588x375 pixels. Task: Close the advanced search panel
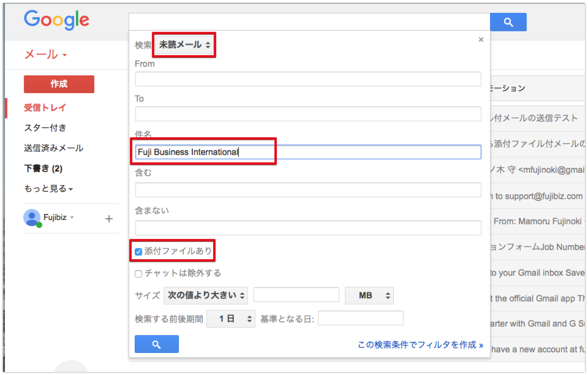[x=481, y=39]
